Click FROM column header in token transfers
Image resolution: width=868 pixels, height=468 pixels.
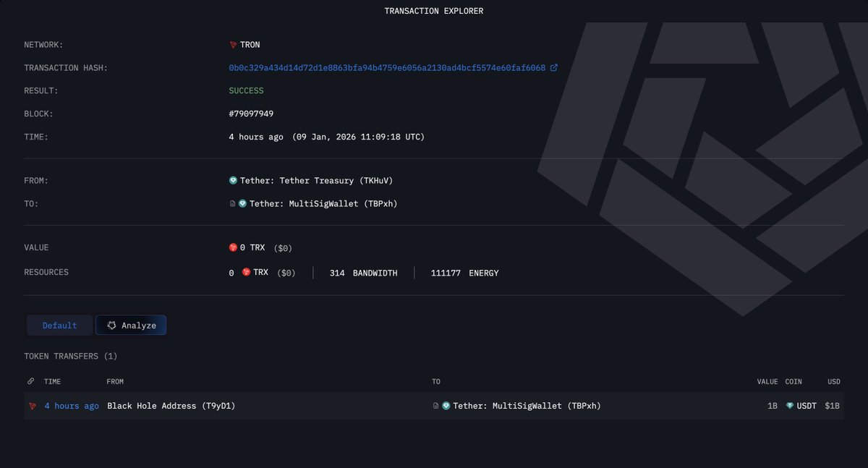115,381
